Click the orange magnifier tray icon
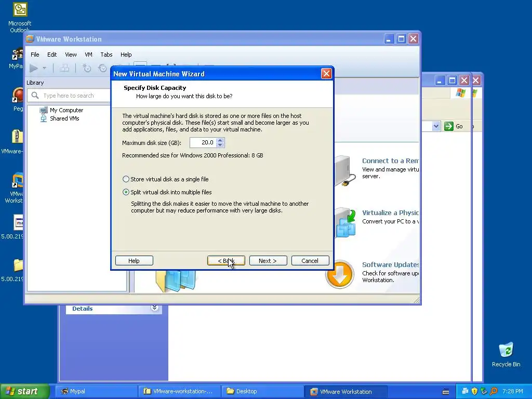The width and height of the screenshot is (532, 399). [x=494, y=391]
